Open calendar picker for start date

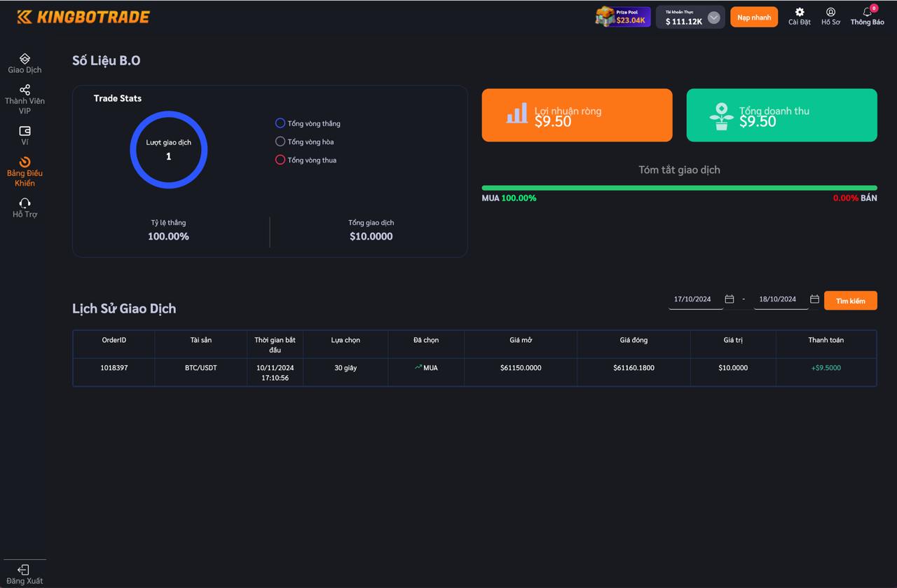[729, 299]
